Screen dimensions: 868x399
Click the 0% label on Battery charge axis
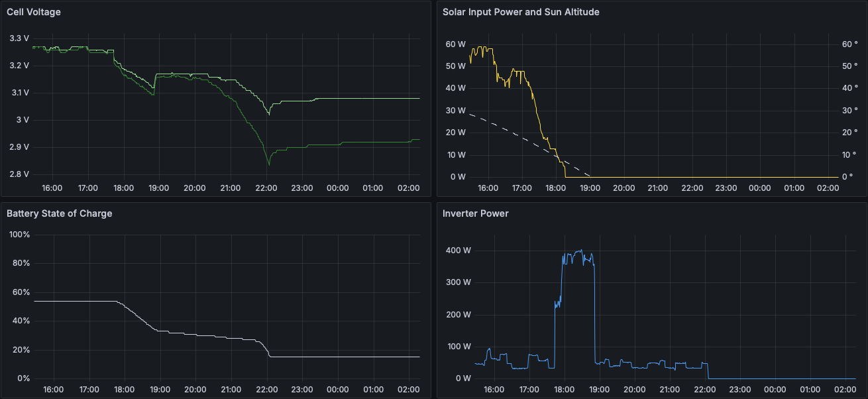pos(23,378)
